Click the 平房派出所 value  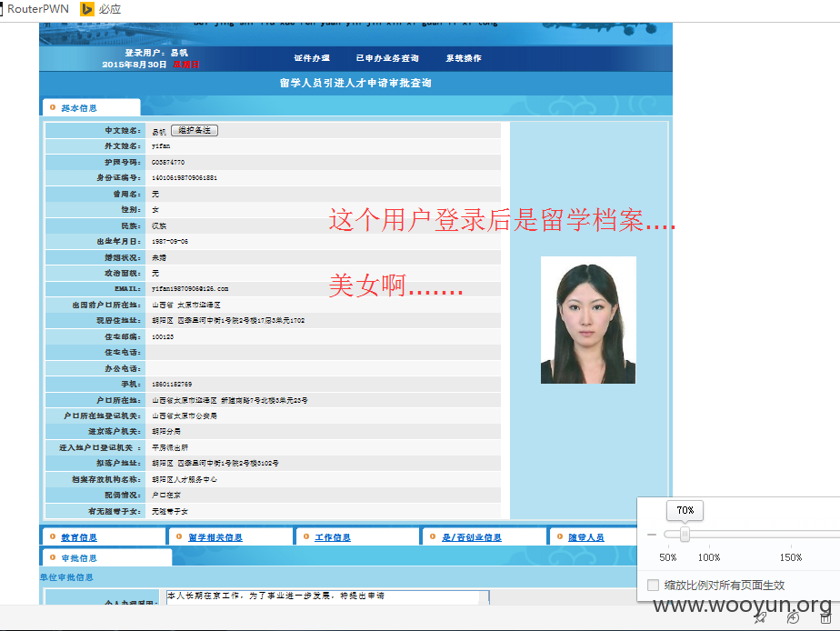pyautogui.click(x=170, y=447)
